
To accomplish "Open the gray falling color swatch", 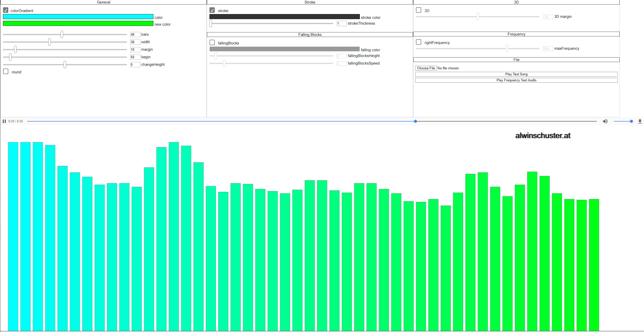I will 284,49.
